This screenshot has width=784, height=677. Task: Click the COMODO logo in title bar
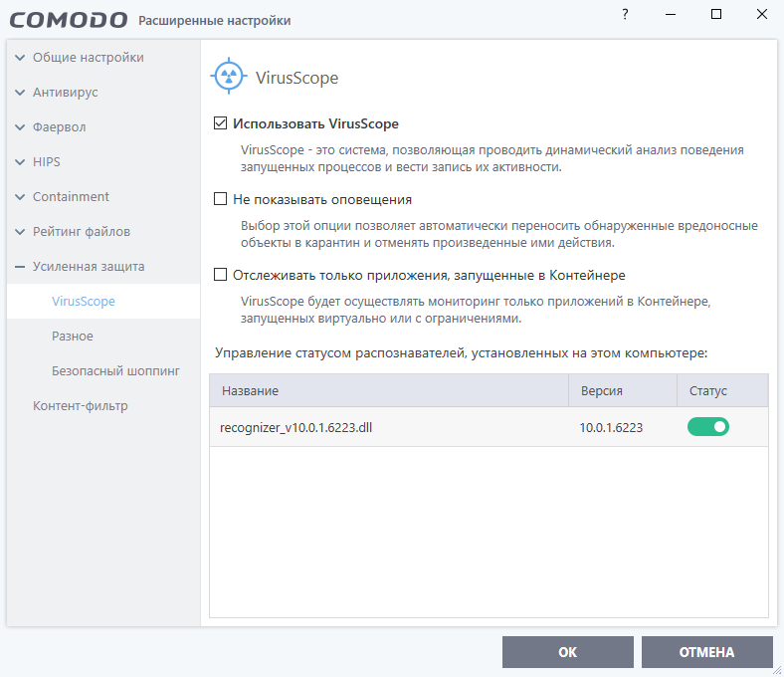70,20
